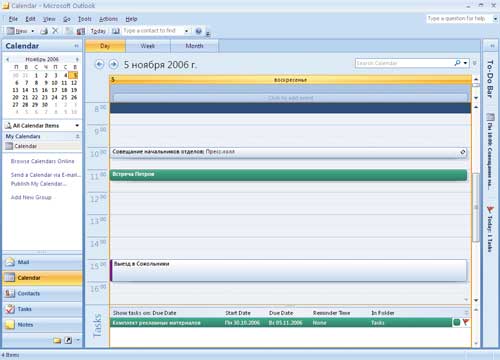
Task: Open the Tasks navigation button
Action: pyautogui.click(x=42, y=309)
